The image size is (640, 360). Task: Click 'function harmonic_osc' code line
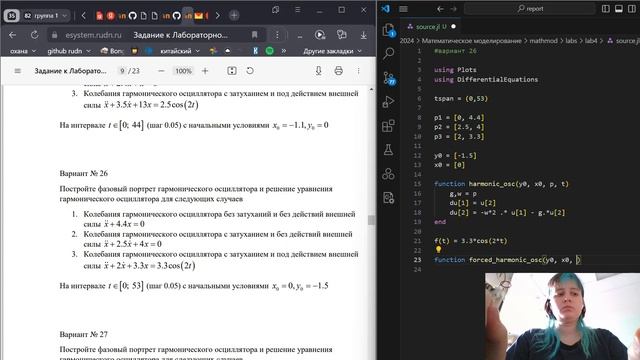(501, 184)
